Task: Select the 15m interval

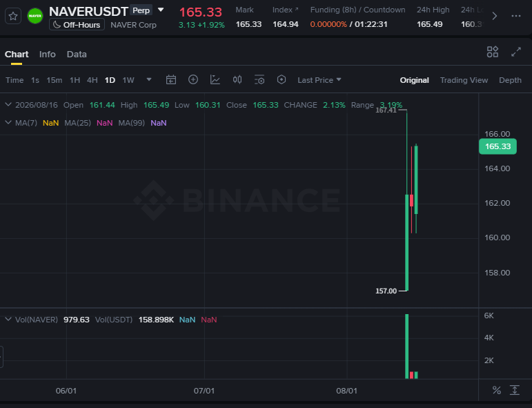Action: (x=55, y=80)
